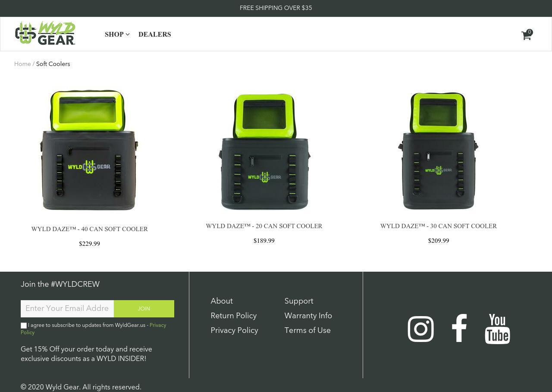The width and height of the screenshot is (552, 392).
Task: Open the Warranty Info link
Action: tap(308, 316)
